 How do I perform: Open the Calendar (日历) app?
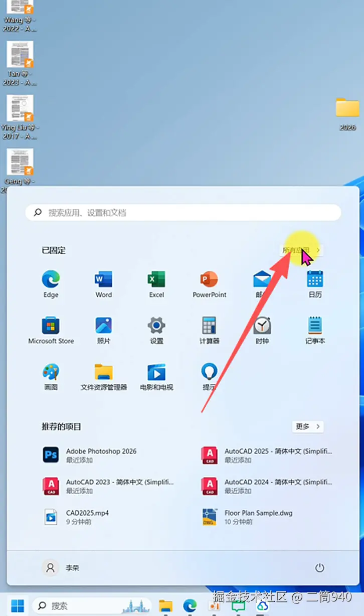(315, 283)
